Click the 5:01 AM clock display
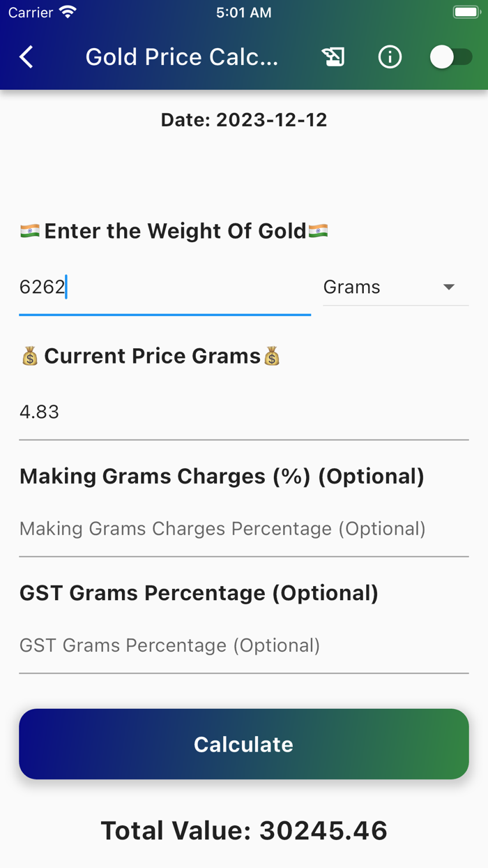Viewport: 488px width, 868px height. click(243, 11)
